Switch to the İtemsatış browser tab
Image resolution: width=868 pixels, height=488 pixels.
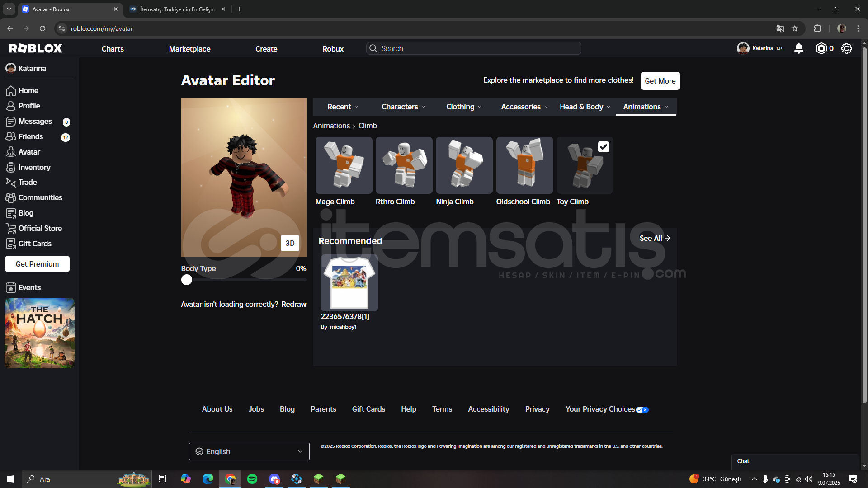(x=177, y=9)
